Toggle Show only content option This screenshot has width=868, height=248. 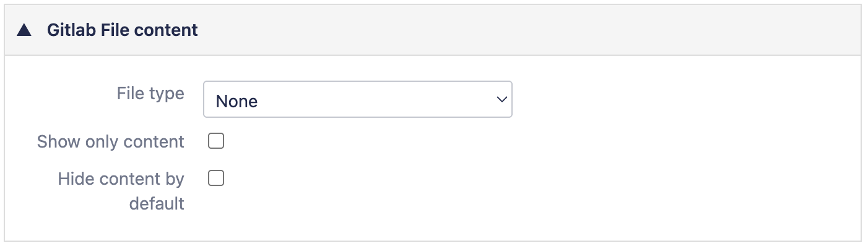tap(215, 142)
